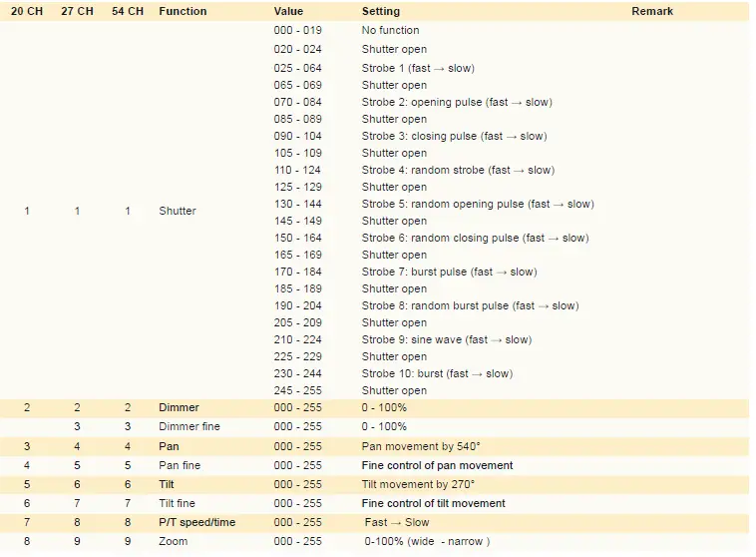Click Pan movement by 540° text
Viewport: 756px width, 557px height.
421,446
